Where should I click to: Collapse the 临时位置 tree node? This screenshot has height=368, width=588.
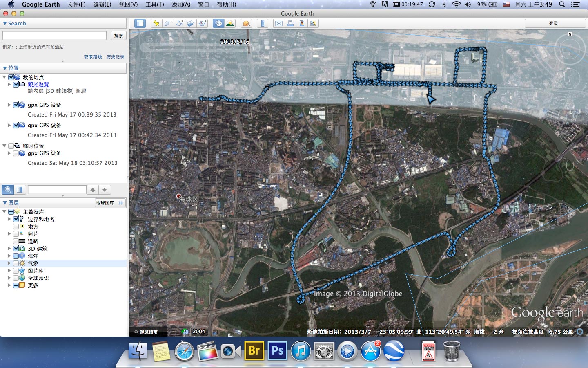point(4,146)
